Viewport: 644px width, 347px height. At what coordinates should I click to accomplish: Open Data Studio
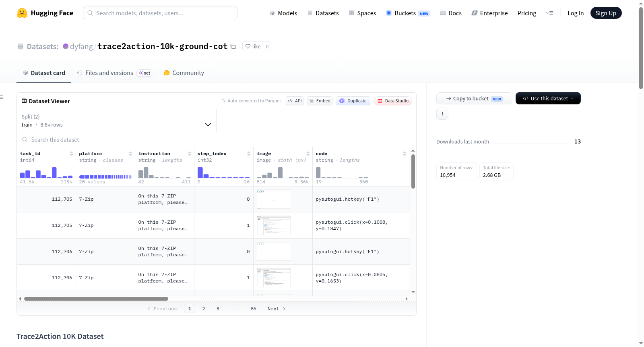coord(393,101)
